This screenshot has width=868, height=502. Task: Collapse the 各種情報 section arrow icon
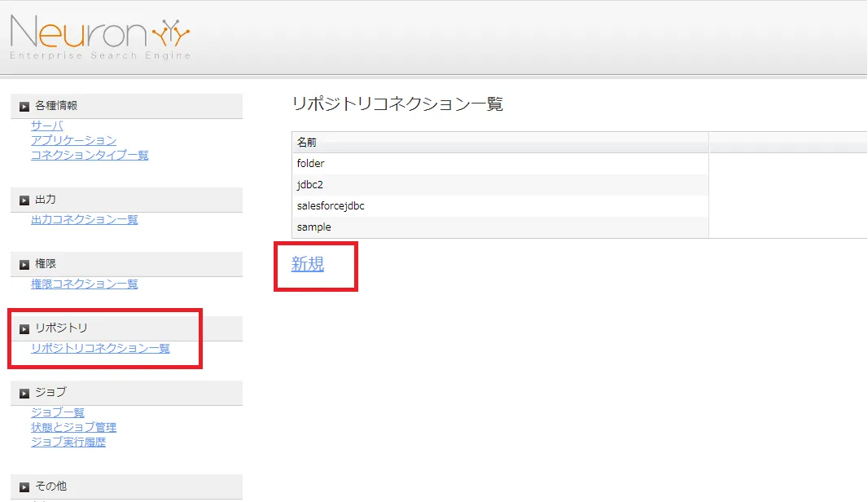pyautogui.click(x=24, y=106)
